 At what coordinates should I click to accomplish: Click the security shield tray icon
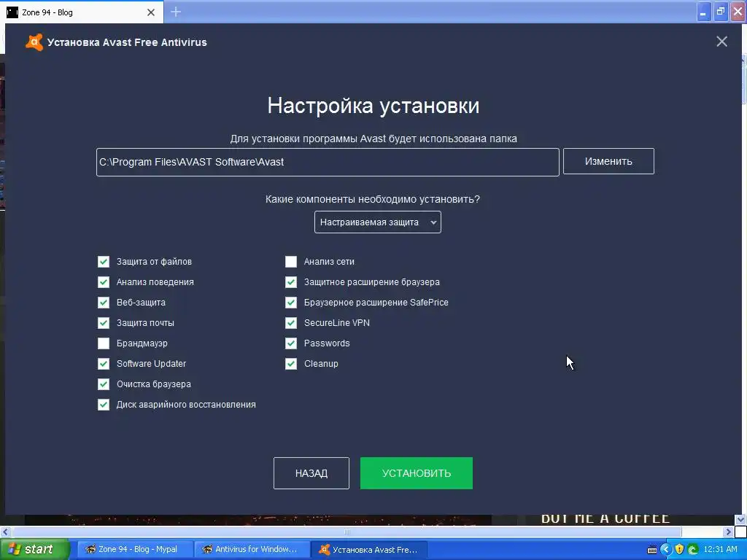click(679, 550)
